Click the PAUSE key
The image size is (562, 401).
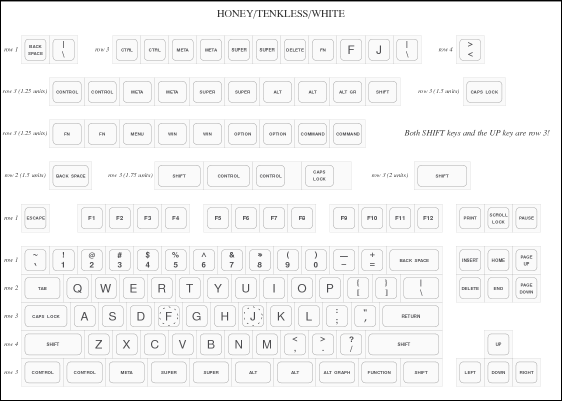click(x=526, y=218)
